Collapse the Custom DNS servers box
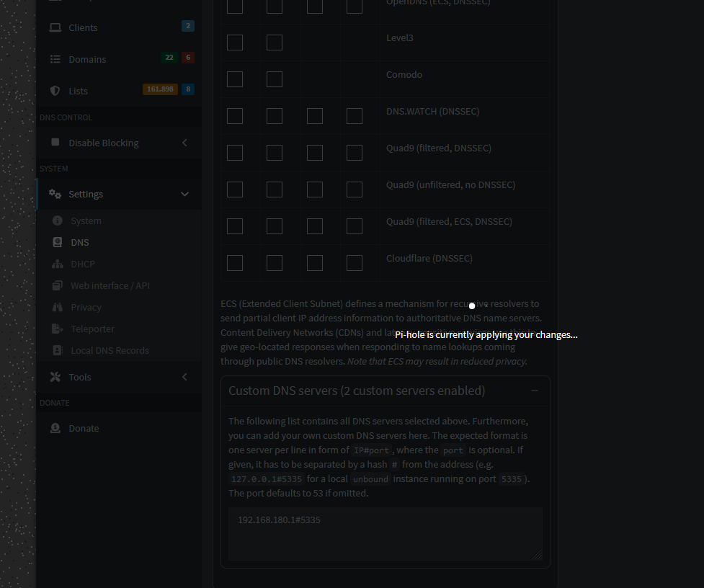Image resolution: width=704 pixels, height=588 pixels. [x=534, y=391]
